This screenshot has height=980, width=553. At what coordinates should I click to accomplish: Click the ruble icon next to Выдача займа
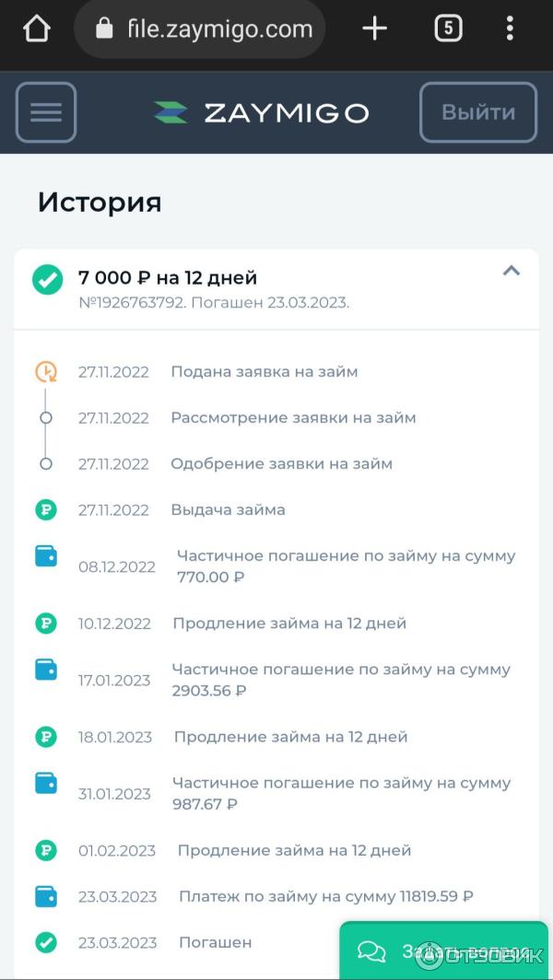46,509
